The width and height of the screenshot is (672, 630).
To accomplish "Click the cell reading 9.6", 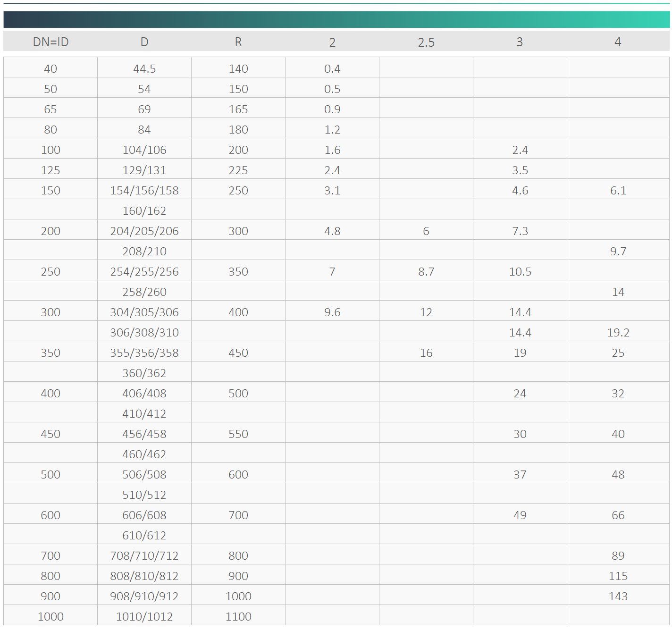I will (x=332, y=312).
